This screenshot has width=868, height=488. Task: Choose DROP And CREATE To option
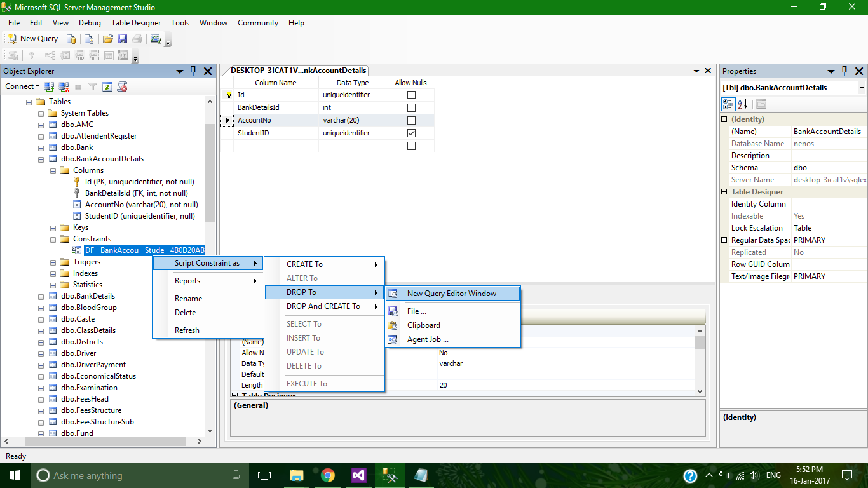[x=325, y=306]
